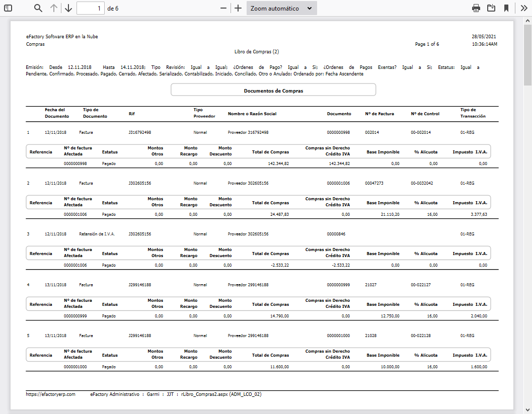Viewport: 532px width, 414px height.
Task: Open the find in document search
Action: 38,8
